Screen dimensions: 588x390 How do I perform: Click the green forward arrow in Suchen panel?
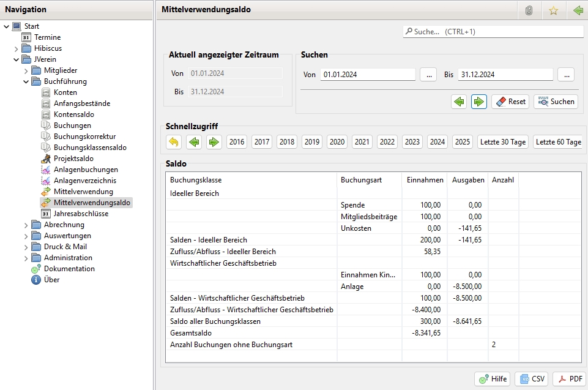point(479,102)
